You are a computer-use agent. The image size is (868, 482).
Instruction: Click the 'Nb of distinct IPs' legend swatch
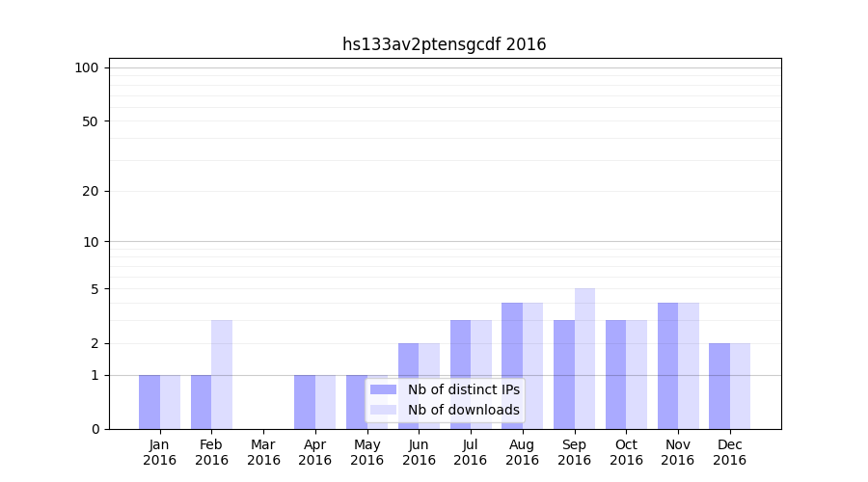383,389
